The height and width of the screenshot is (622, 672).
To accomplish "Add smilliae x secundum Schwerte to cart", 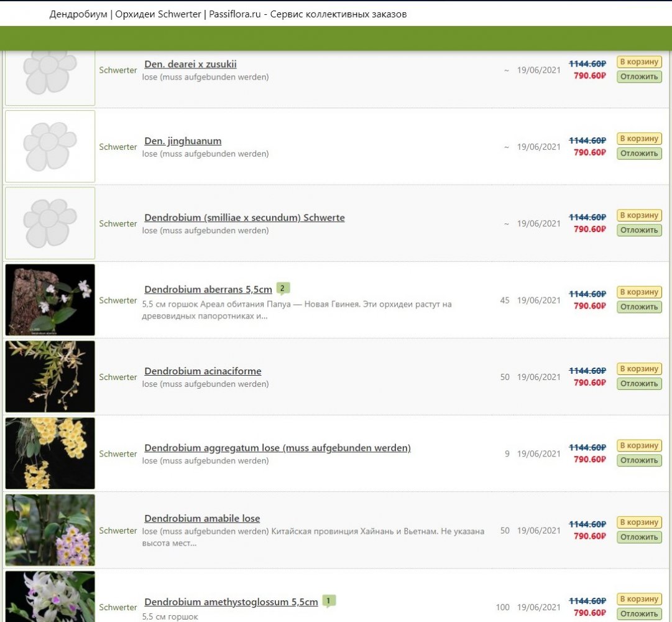I will (638, 215).
